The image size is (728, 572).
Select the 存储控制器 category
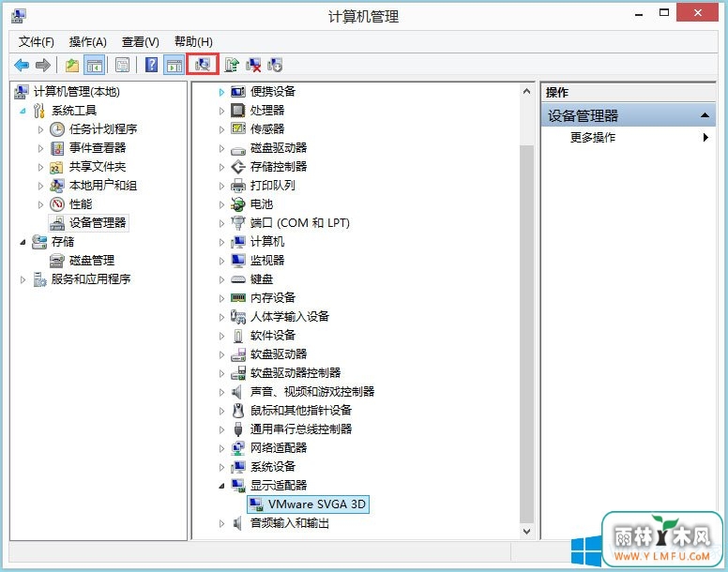[x=279, y=167]
